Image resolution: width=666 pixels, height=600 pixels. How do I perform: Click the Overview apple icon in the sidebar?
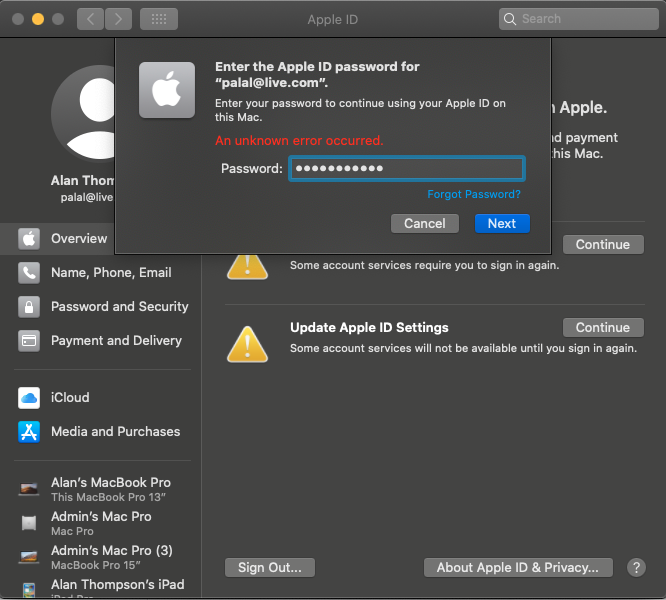coord(29,239)
